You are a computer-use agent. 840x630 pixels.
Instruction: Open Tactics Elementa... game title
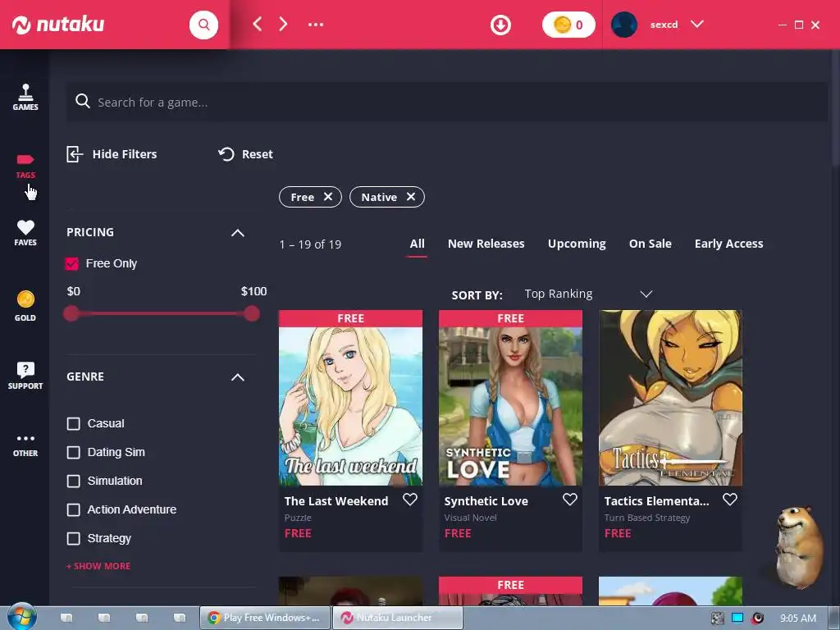pyautogui.click(x=656, y=501)
